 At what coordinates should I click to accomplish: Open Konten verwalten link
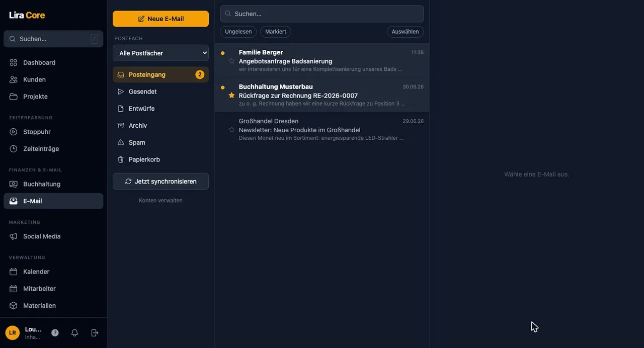(160, 201)
